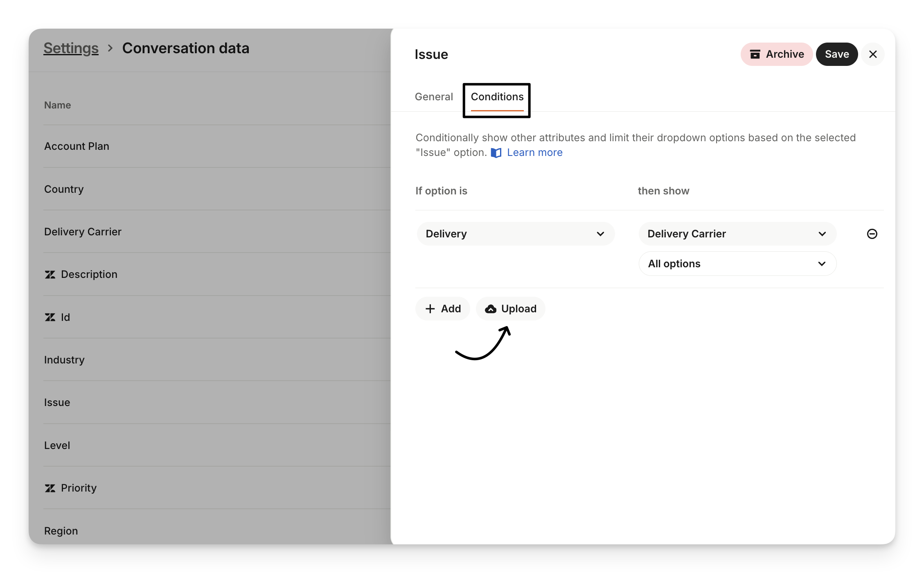Open the Delivery option dropdown
The width and height of the screenshot is (924, 573).
coord(516,234)
